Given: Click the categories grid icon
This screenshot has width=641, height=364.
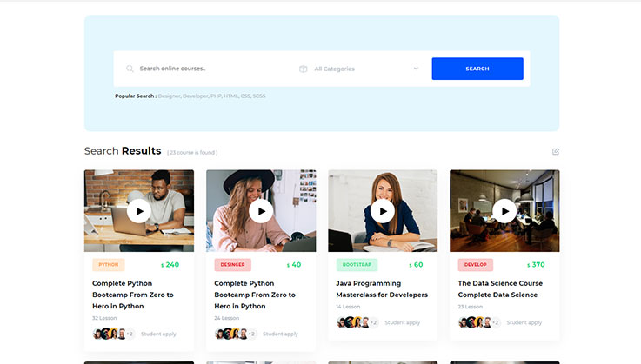Looking at the screenshot, I should (x=303, y=69).
